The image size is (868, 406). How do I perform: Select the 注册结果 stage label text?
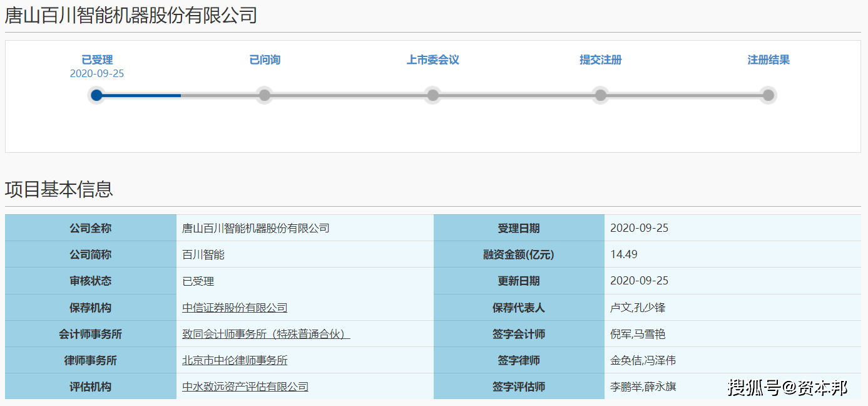click(x=768, y=60)
